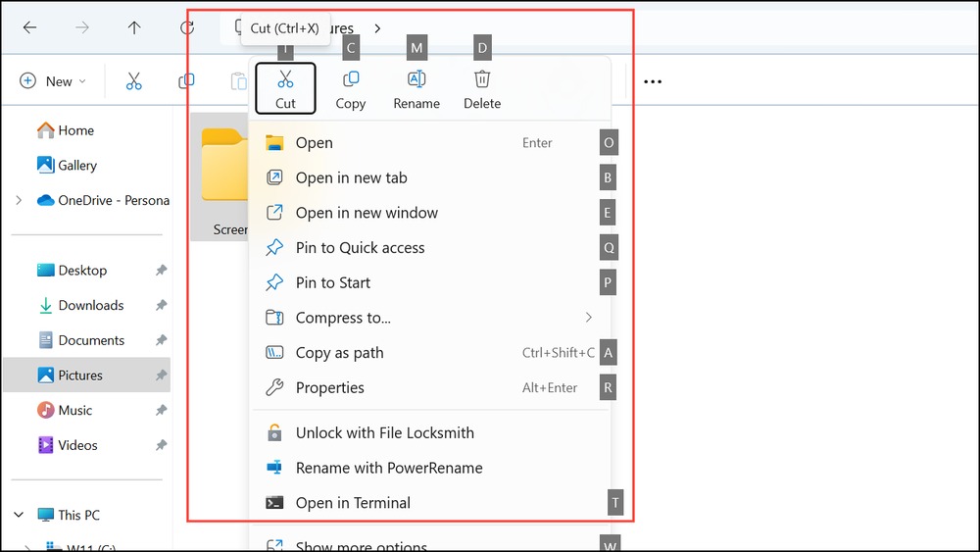Choose Copy as path
This screenshot has width=980, height=552.
[430, 353]
